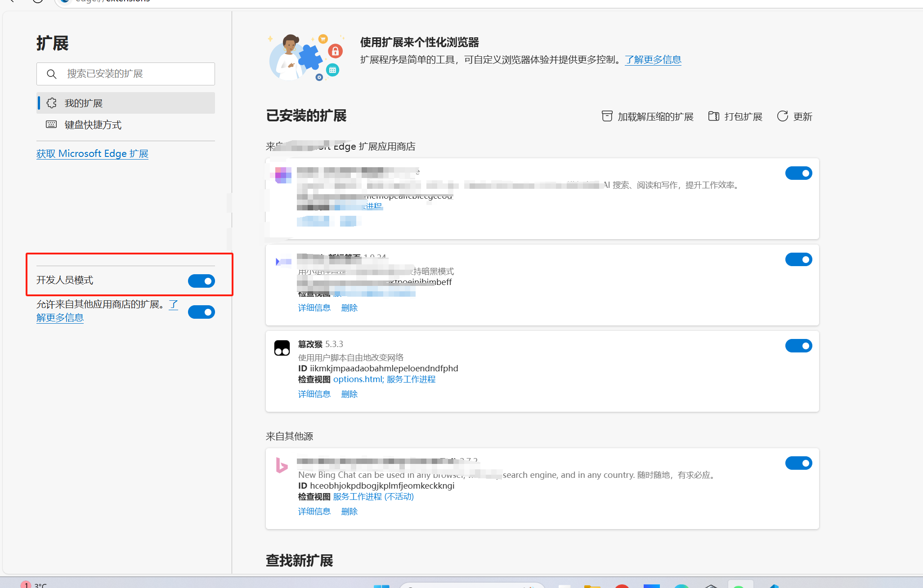
Task: Open 键盘快捷方式 sidebar item
Action: [93, 125]
